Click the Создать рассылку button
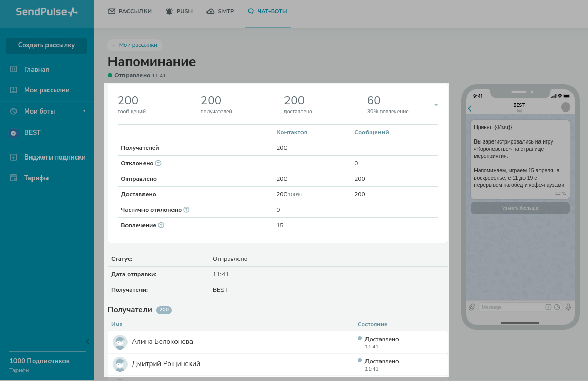Screen dimensions: 588x381 click(46, 45)
